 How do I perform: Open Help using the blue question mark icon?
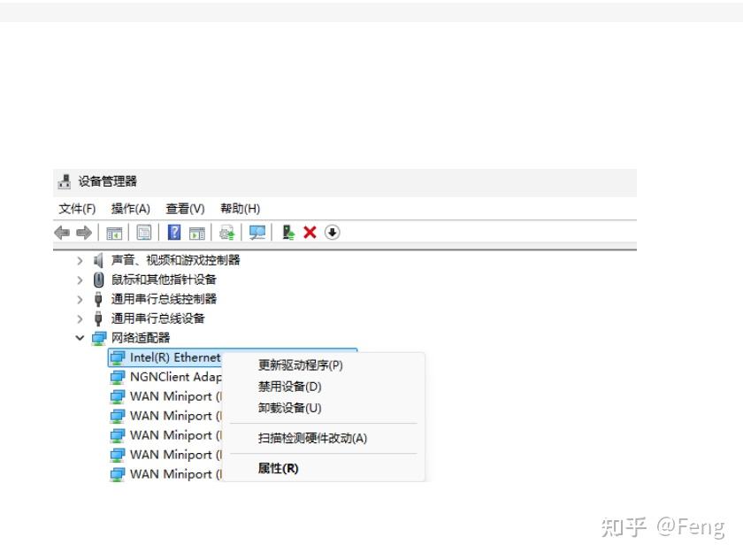coord(175,232)
